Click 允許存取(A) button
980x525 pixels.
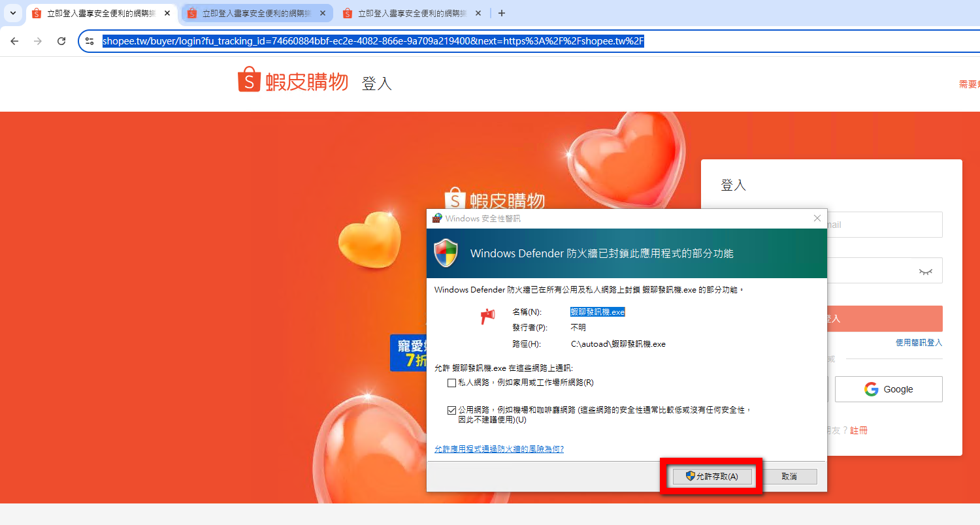pyautogui.click(x=711, y=477)
